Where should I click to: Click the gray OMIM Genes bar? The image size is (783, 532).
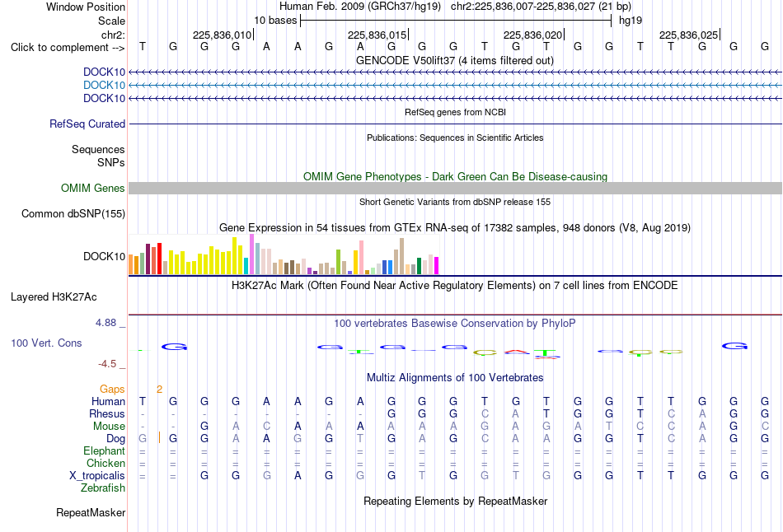pyautogui.click(x=455, y=188)
